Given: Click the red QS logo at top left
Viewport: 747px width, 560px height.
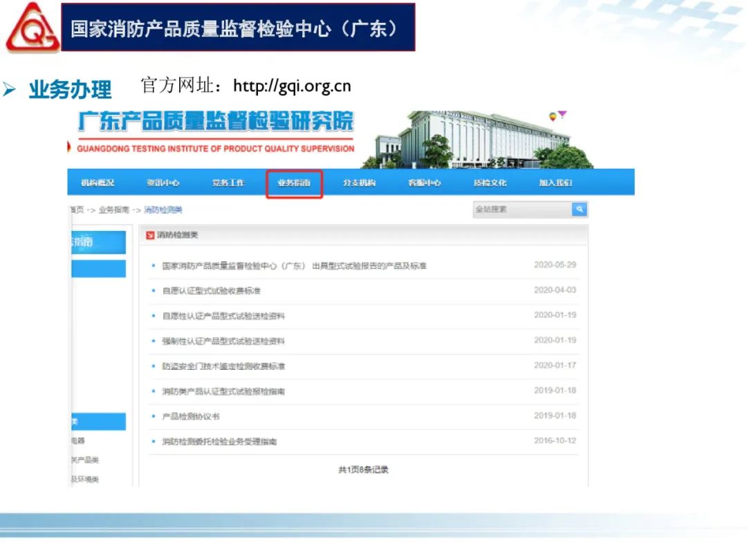Looking at the screenshot, I should click(32, 28).
